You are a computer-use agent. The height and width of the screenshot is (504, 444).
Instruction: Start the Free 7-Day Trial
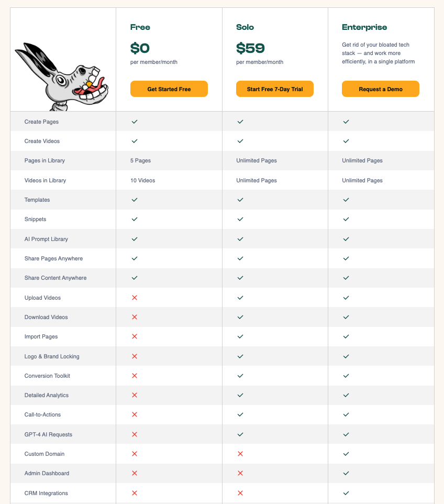pyautogui.click(x=275, y=89)
